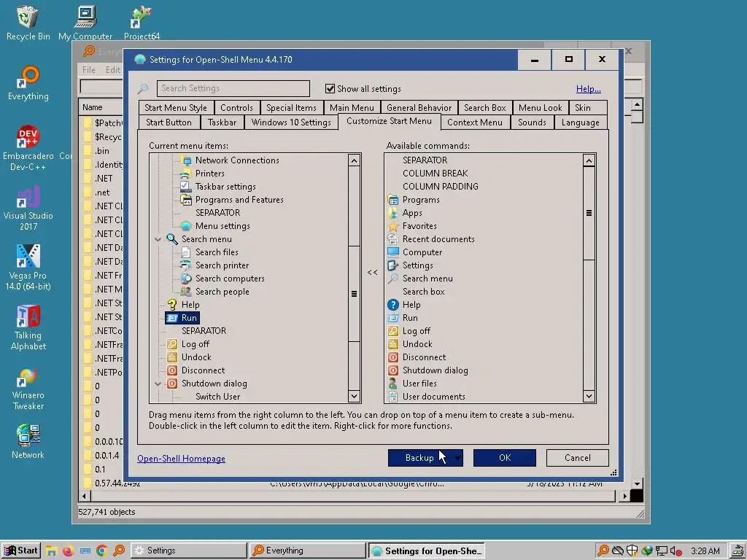Focus the Search Settings input field
The image size is (747, 560).
[233, 88]
